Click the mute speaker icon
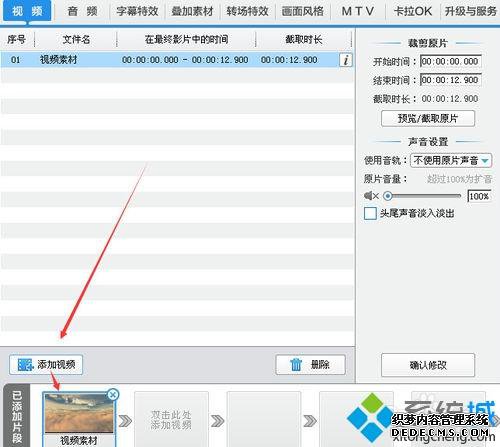The image size is (500, 447). click(x=371, y=196)
